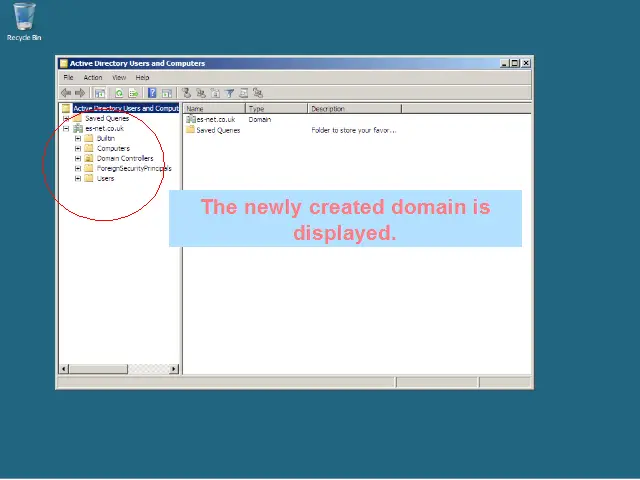Image resolution: width=640 pixels, height=480 pixels.
Task: Maximize the Active Directory Users and Computers window
Action: tap(515, 63)
